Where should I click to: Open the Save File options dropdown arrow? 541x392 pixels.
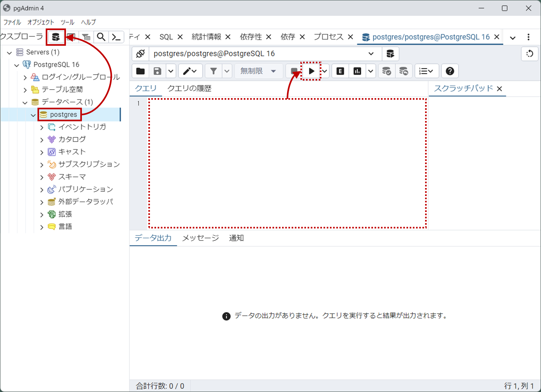pos(171,71)
